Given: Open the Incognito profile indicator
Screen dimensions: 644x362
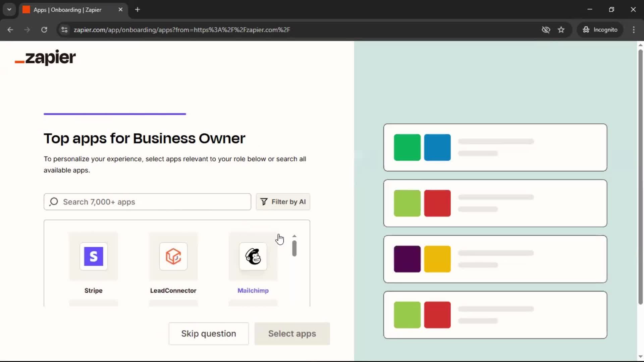Looking at the screenshot, I should [x=600, y=29].
